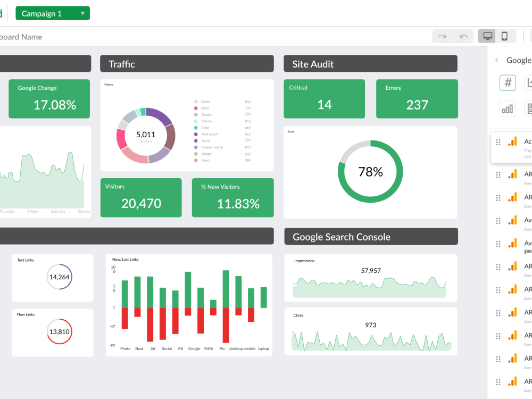Switch to desktop preview mode
The height and width of the screenshot is (399, 532).
[x=487, y=36]
